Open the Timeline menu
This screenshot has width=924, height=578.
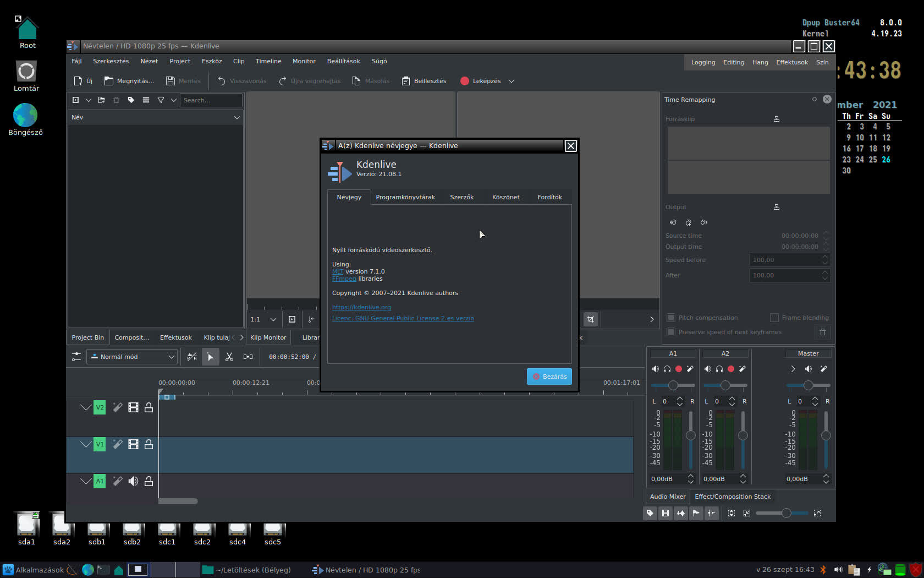(x=268, y=61)
